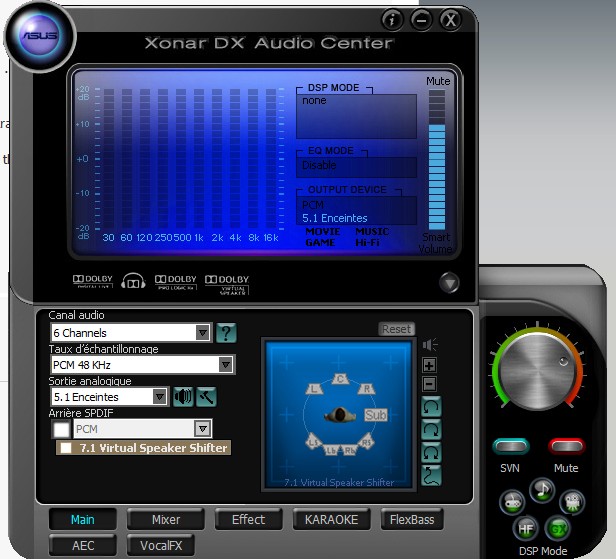Click the speaker test sound icon
The height and width of the screenshot is (559, 616).
[183, 397]
